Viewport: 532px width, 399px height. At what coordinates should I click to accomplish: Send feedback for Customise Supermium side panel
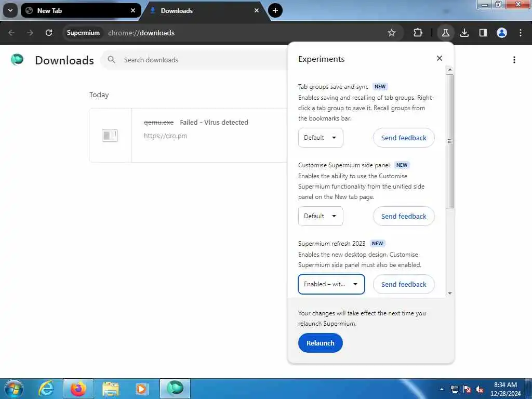pyautogui.click(x=404, y=216)
